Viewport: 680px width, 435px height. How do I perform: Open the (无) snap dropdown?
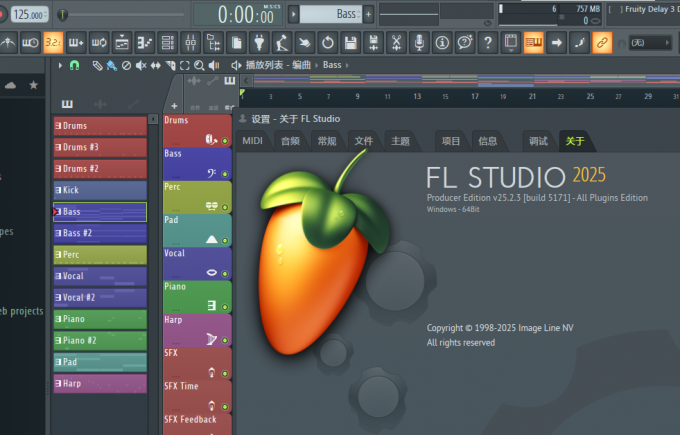651,43
